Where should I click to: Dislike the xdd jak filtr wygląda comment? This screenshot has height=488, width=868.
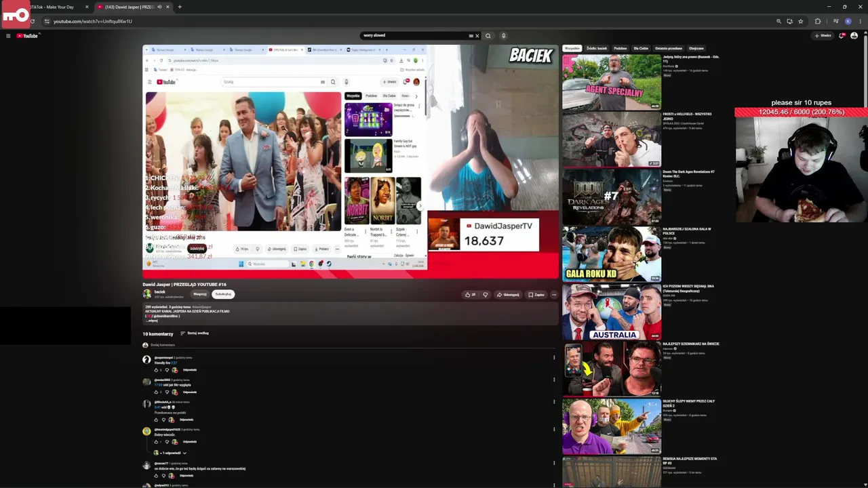(167, 392)
